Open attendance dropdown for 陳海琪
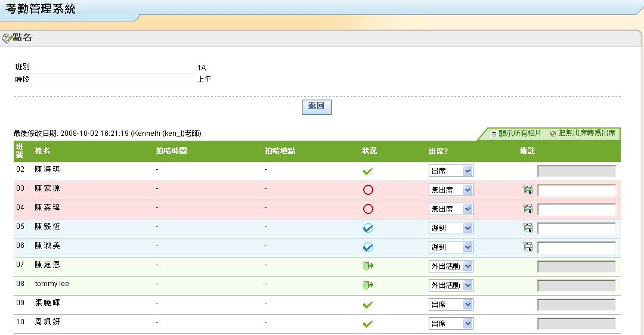Screen dimensions: 644x335 pyautogui.click(x=451, y=171)
